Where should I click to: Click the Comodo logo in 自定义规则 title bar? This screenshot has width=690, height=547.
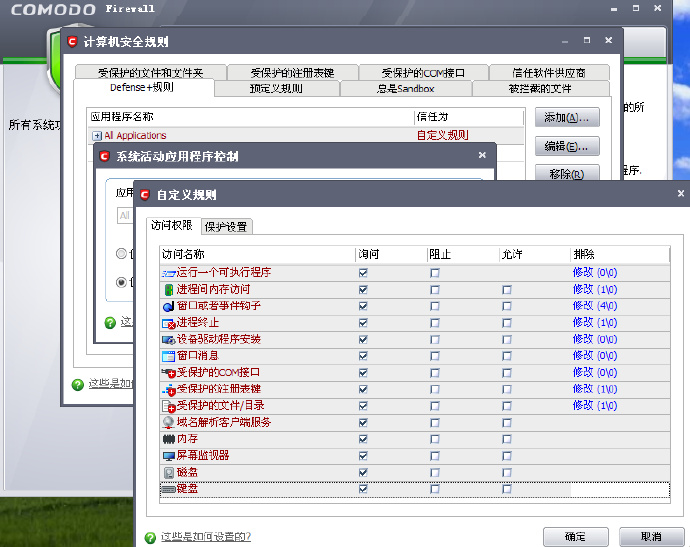145,195
